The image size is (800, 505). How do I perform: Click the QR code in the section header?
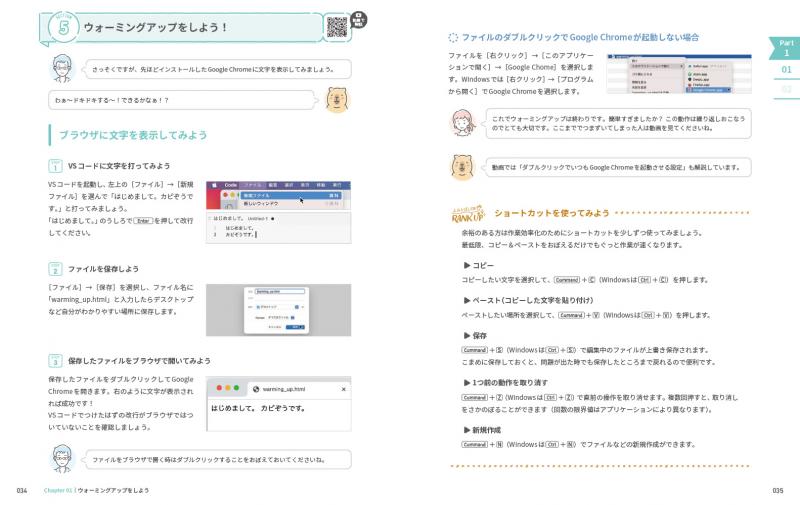[334, 27]
